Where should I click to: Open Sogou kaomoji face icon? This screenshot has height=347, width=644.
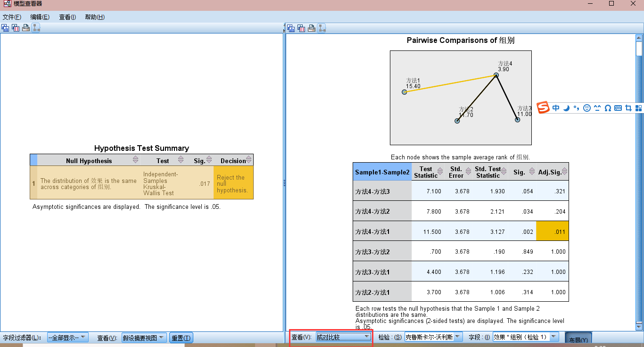pos(597,108)
